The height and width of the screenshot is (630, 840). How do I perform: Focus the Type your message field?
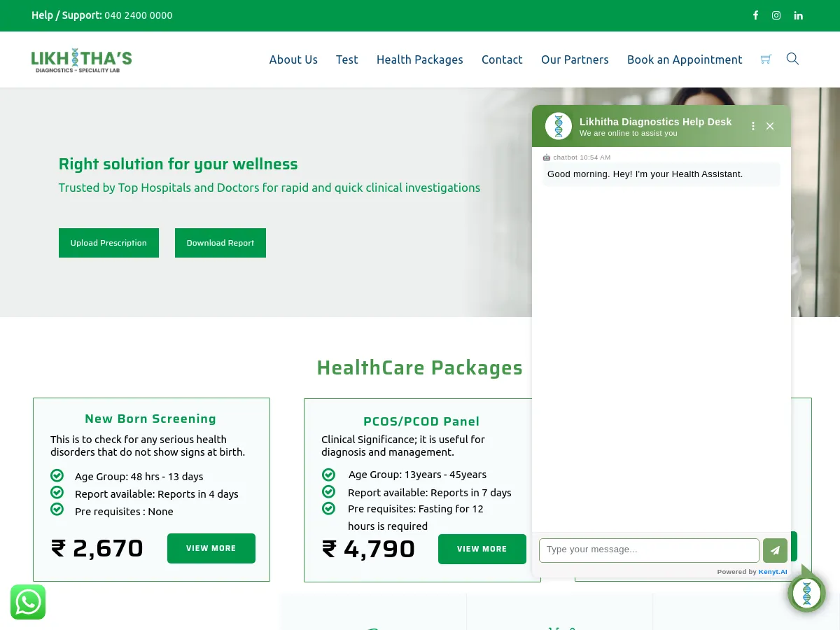pyautogui.click(x=649, y=550)
